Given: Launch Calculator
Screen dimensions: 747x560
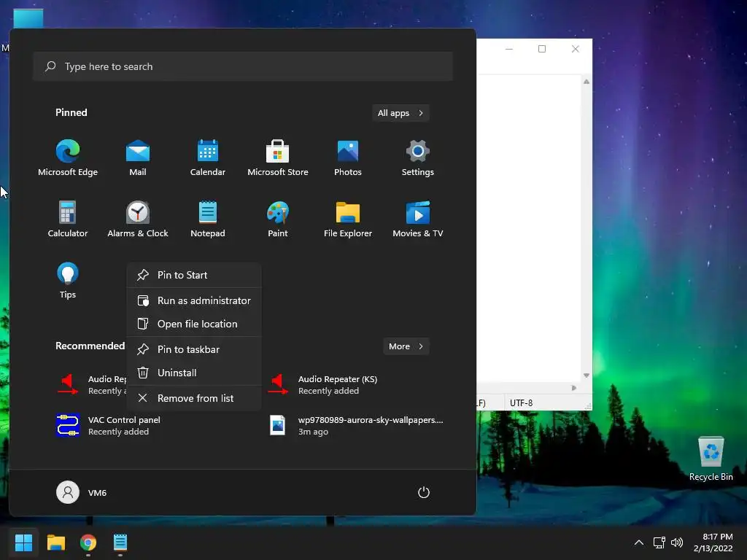Looking at the screenshot, I should [68, 219].
